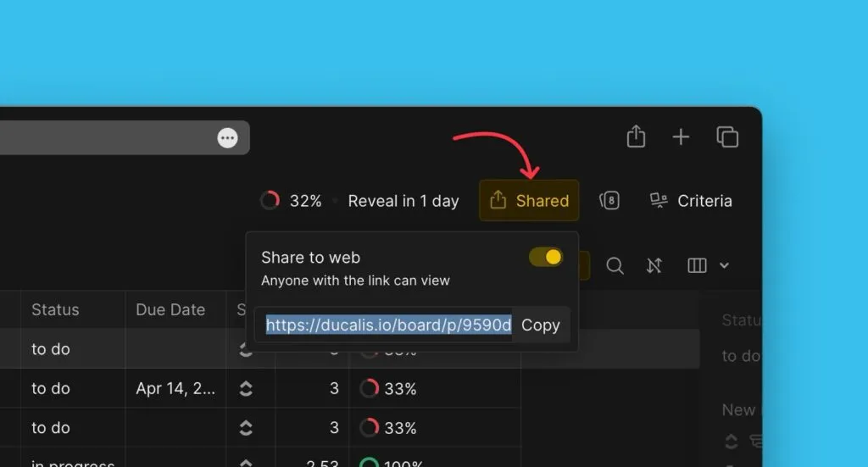Open the stepper in the third to do row
The height and width of the screenshot is (467, 868).
pos(246,428)
